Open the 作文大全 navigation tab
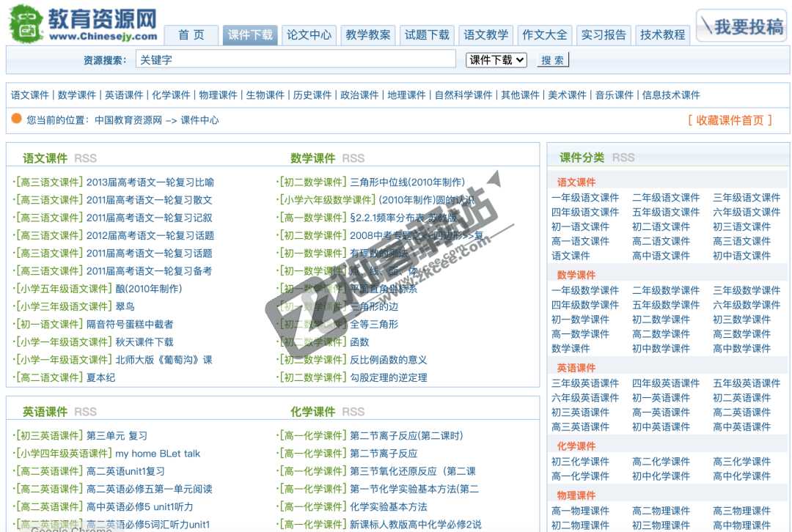792x532 pixels. click(544, 34)
